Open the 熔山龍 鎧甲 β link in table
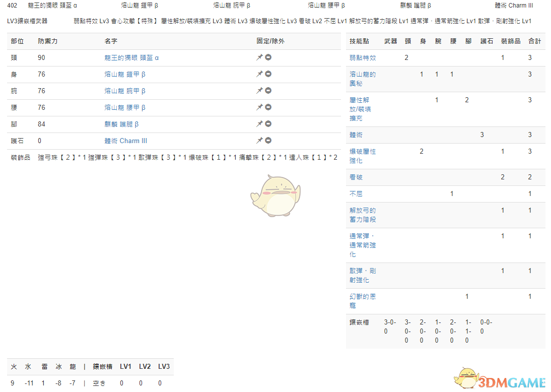 tap(125, 74)
